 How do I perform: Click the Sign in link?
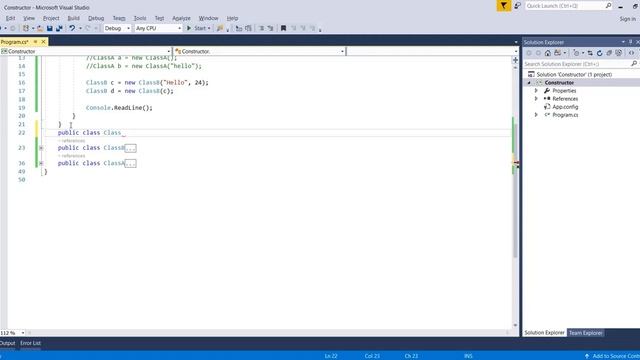[x=627, y=19]
